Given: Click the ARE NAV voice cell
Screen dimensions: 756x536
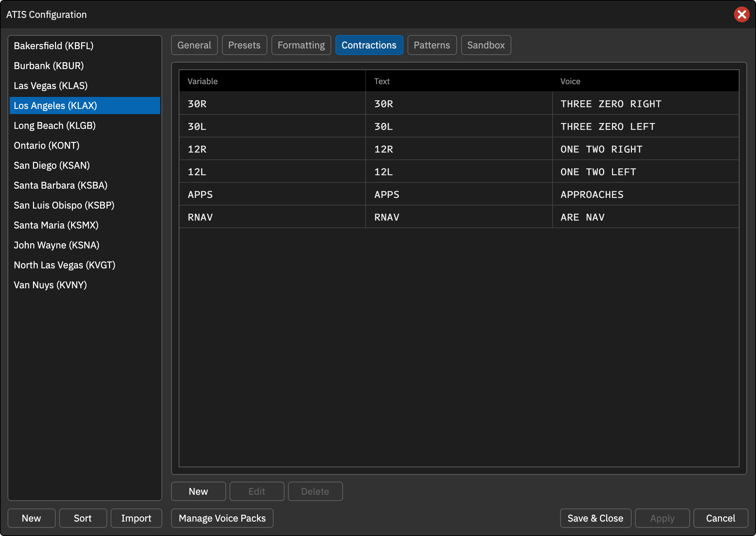Looking at the screenshot, I should pyautogui.click(x=646, y=217).
